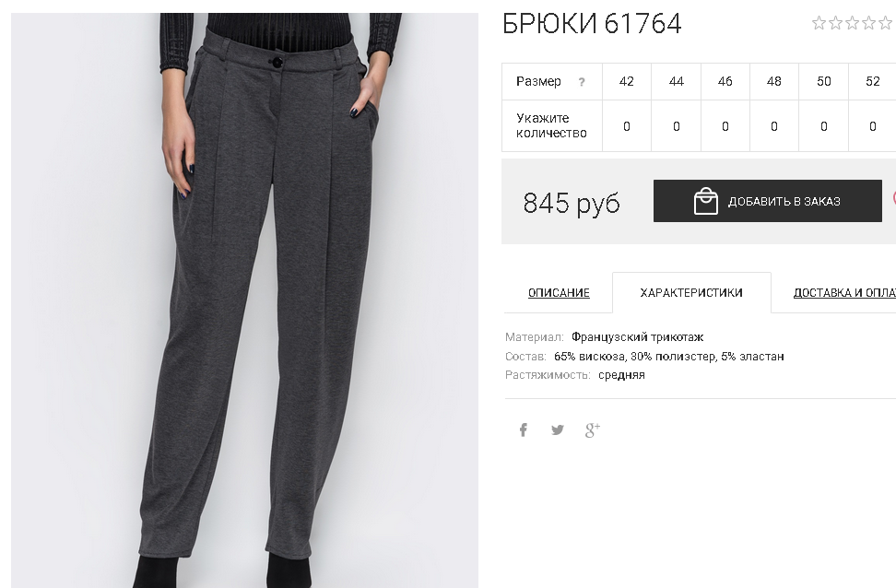Set quantity field for size 46
The image size is (896, 588).
[x=725, y=126]
